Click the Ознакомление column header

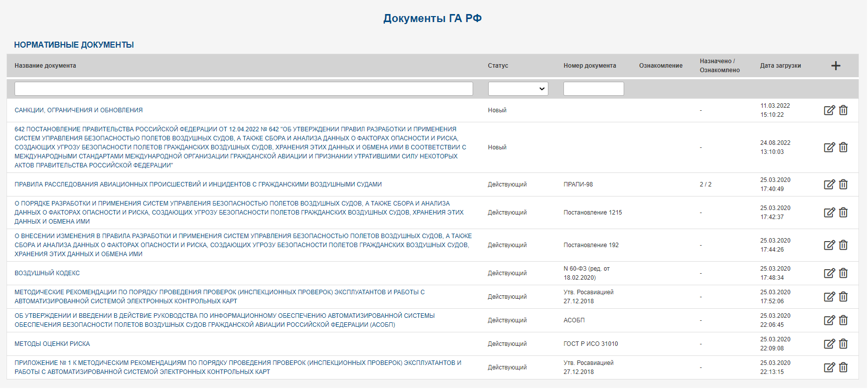point(661,66)
